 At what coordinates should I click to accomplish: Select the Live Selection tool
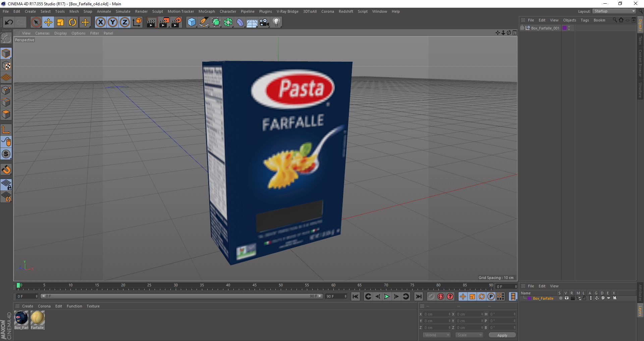(36, 22)
